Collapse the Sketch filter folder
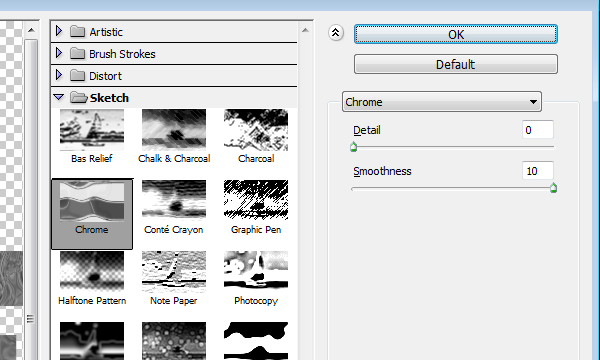The width and height of the screenshot is (600, 360). (x=59, y=98)
